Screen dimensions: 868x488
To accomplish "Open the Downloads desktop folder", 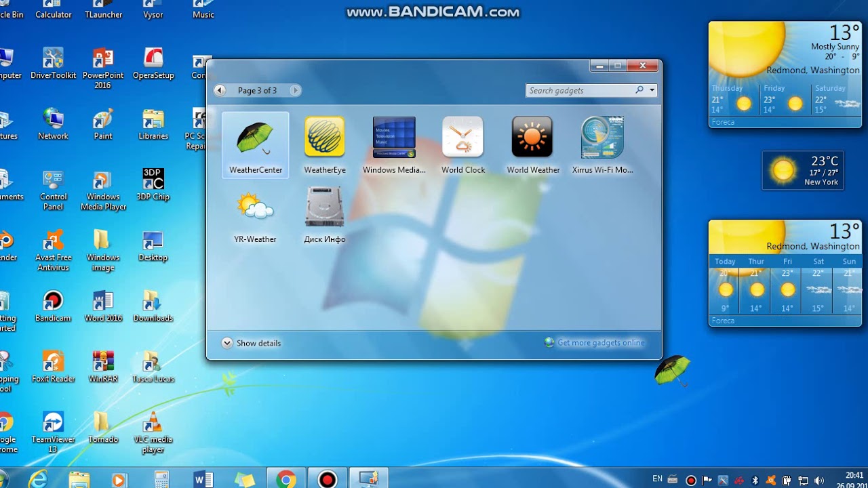I will (x=153, y=306).
